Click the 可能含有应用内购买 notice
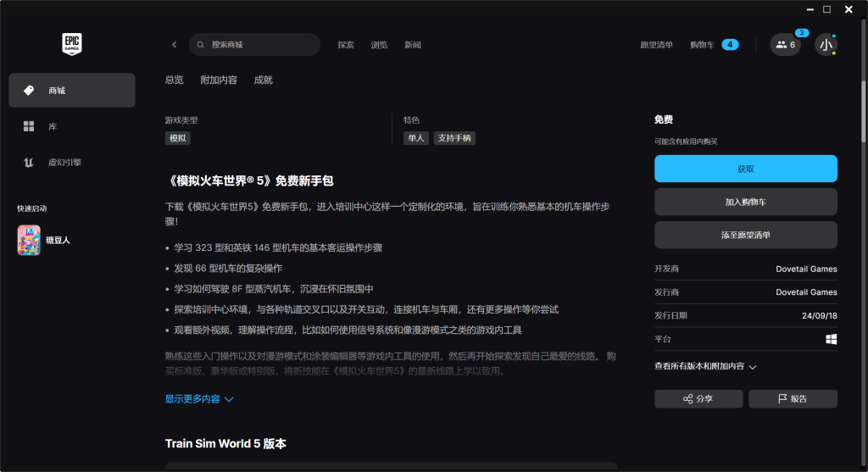This screenshot has height=472, width=868. (685, 142)
